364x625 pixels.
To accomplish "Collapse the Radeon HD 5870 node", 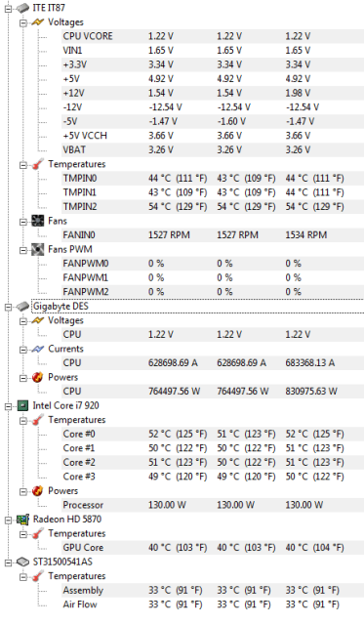I will click(9, 520).
